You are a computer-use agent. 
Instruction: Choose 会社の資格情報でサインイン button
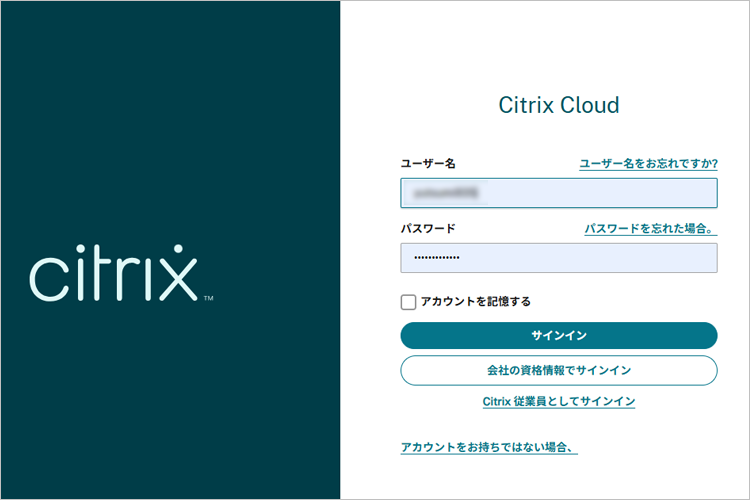558,370
